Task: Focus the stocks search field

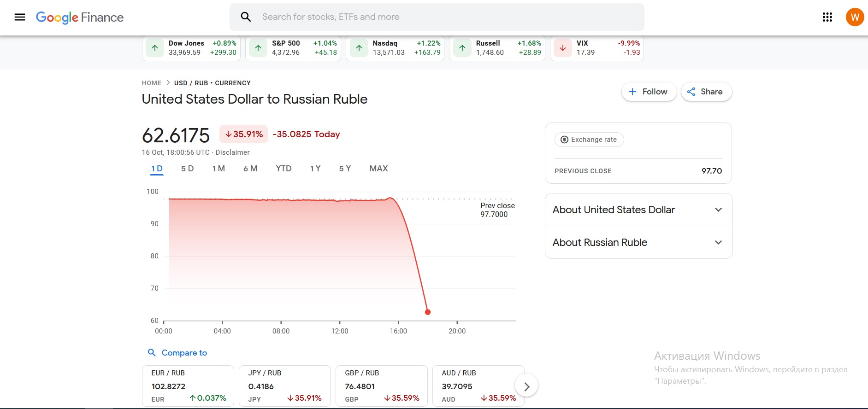Action: (x=437, y=17)
